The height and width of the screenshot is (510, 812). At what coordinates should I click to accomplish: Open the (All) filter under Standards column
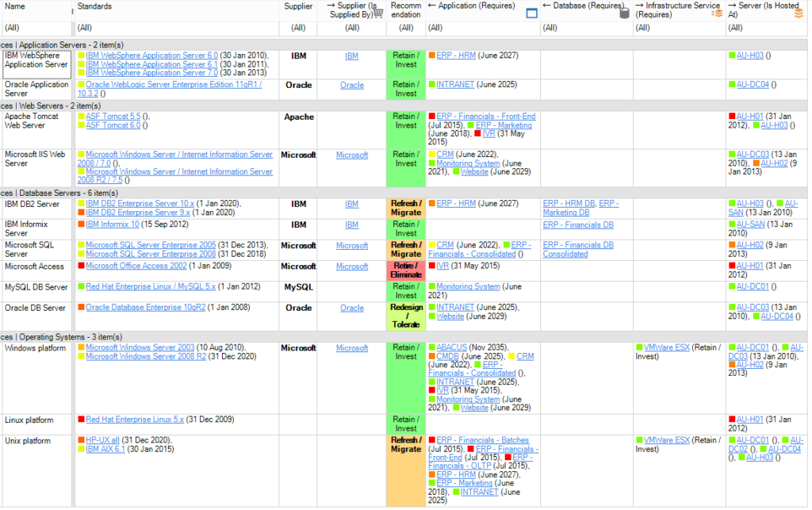pyautogui.click(x=176, y=28)
